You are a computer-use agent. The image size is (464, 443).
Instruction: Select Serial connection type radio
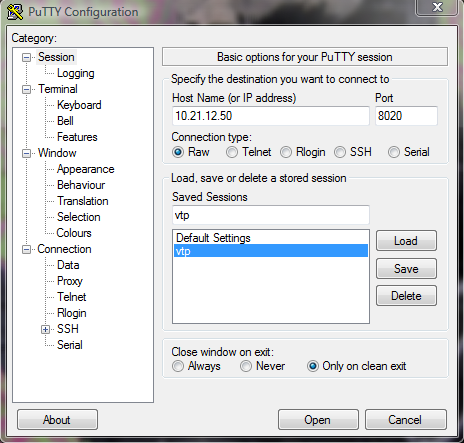coord(394,152)
